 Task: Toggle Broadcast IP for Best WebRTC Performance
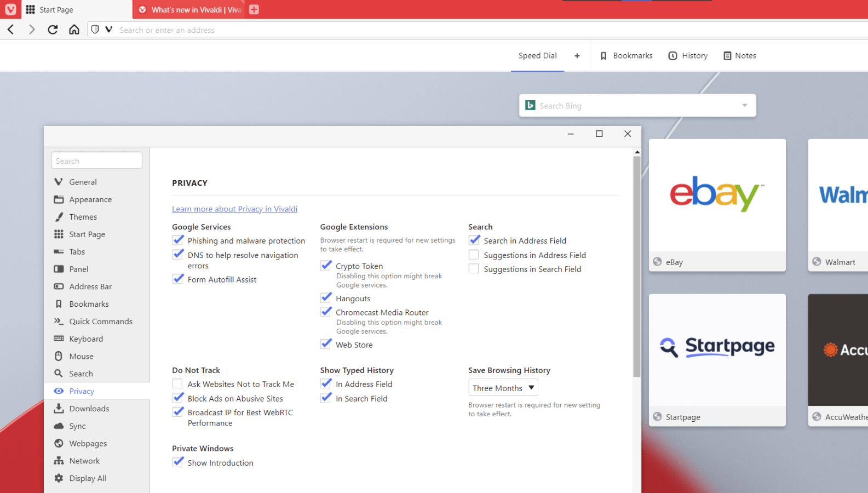pos(178,412)
